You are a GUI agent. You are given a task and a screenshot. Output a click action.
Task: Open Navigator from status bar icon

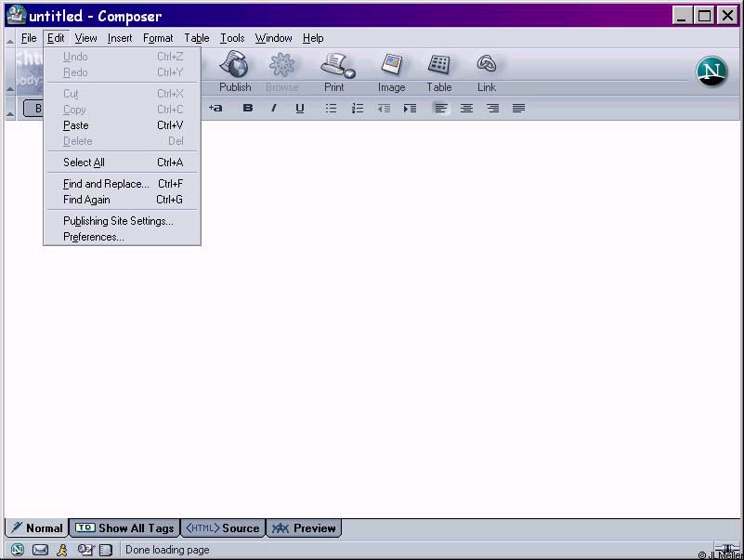point(18,550)
